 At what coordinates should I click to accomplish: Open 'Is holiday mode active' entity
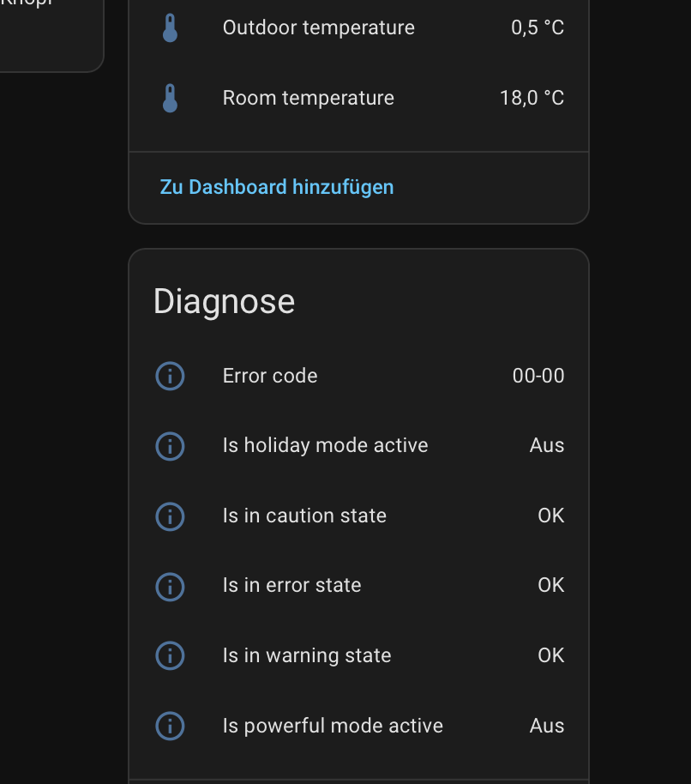click(325, 446)
